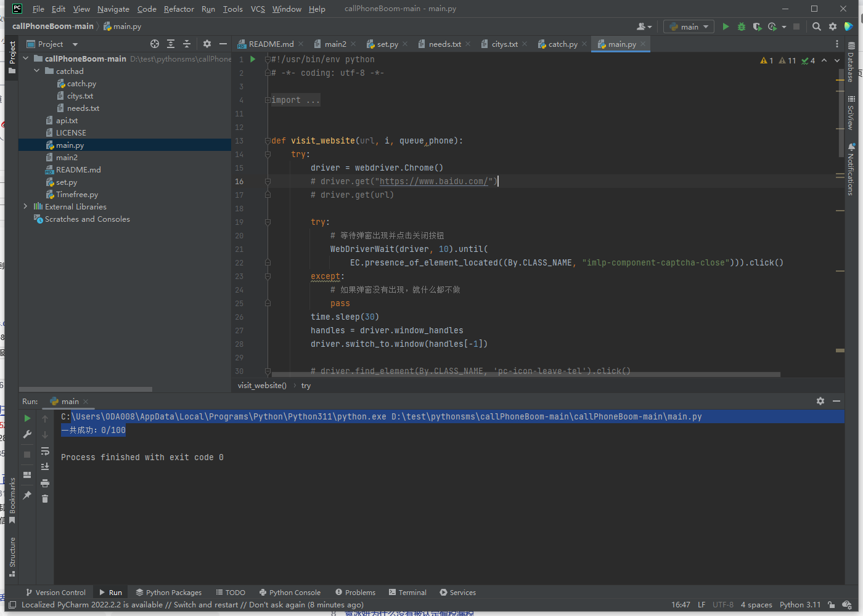Enable Scroll to End in the console
Screen dimensions: 863x616
point(45,466)
